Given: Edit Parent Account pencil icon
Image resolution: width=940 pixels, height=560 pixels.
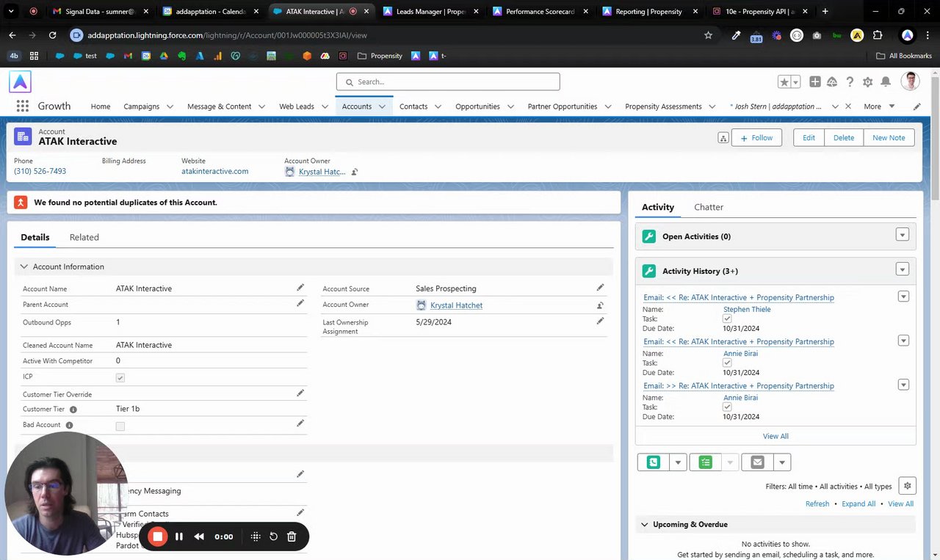Looking at the screenshot, I should (300, 303).
